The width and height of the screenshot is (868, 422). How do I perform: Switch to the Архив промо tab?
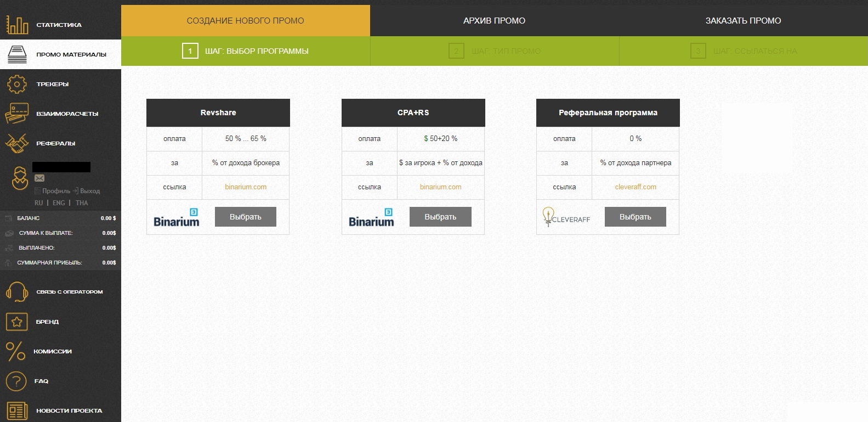(x=494, y=21)
